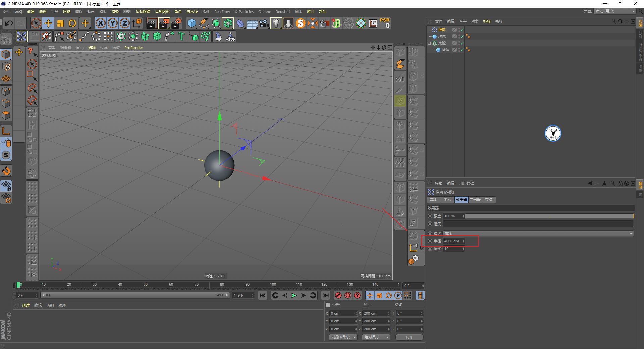Add a Cube primitive object
This screenshot has height=349, width=644.
click(192, 23)
